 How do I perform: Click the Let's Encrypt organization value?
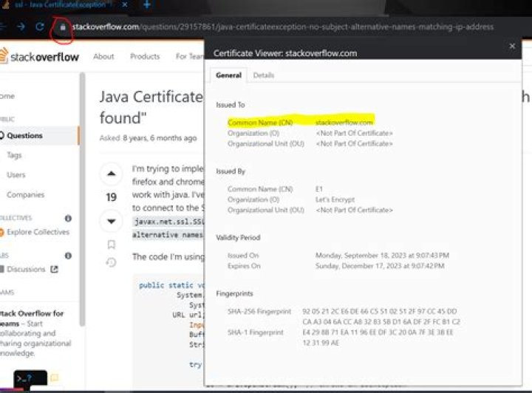(335, 199)
